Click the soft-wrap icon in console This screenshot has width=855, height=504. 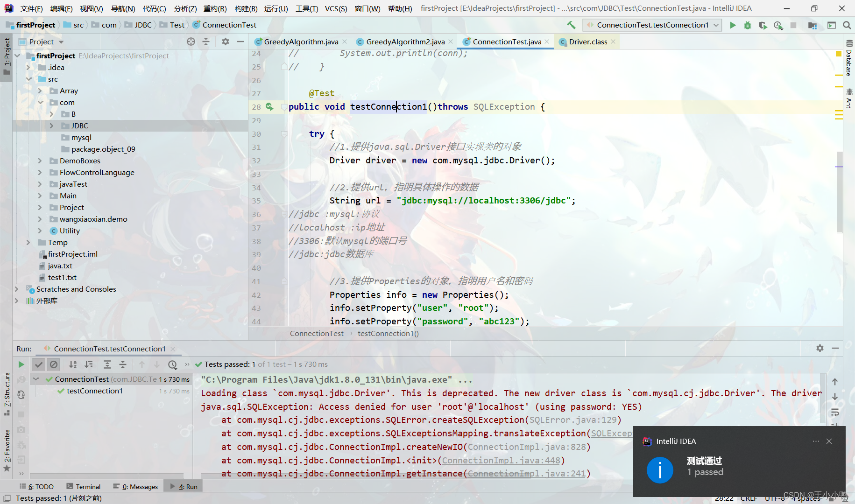pos(835,413)
